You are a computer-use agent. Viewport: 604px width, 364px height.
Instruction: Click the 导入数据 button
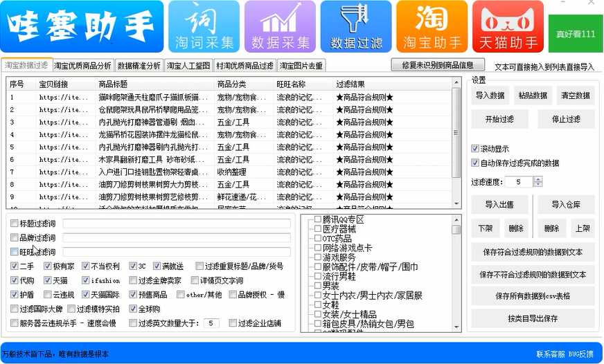[x=490, y=95]
